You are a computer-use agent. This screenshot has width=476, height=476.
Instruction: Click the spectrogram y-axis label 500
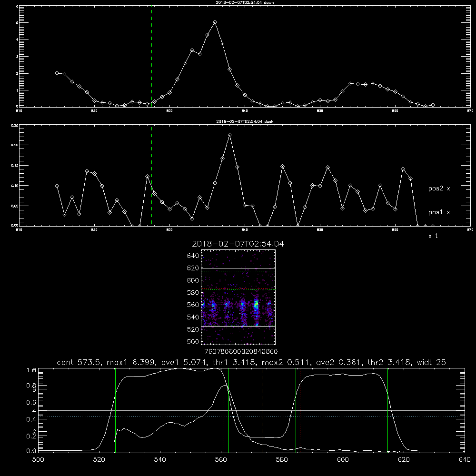[193, 342]
